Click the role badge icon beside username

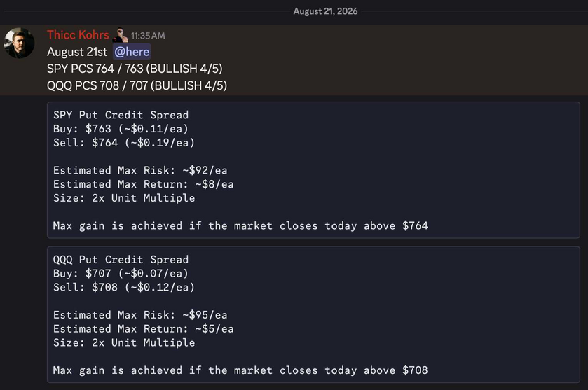[120, 35]
